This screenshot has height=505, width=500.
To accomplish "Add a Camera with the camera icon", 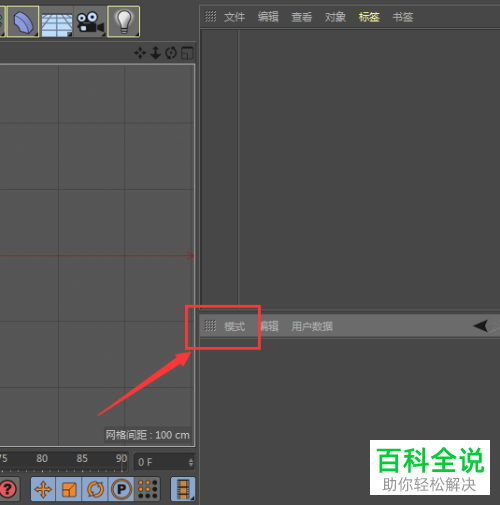I will (x=90, y=22).
